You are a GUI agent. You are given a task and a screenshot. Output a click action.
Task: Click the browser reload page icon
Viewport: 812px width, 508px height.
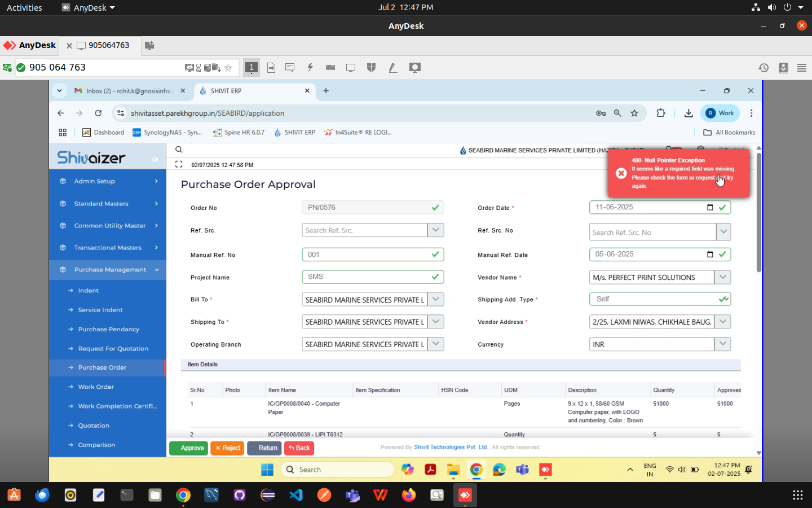coord(98,113)
